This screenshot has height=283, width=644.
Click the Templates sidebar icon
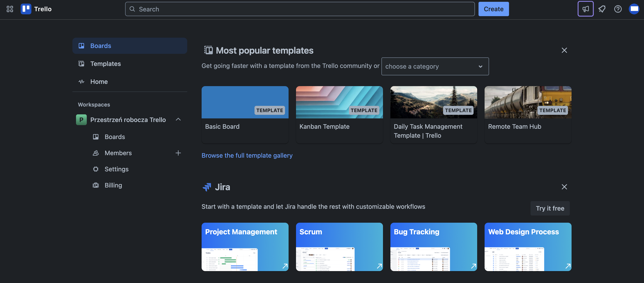click(81, 64)
